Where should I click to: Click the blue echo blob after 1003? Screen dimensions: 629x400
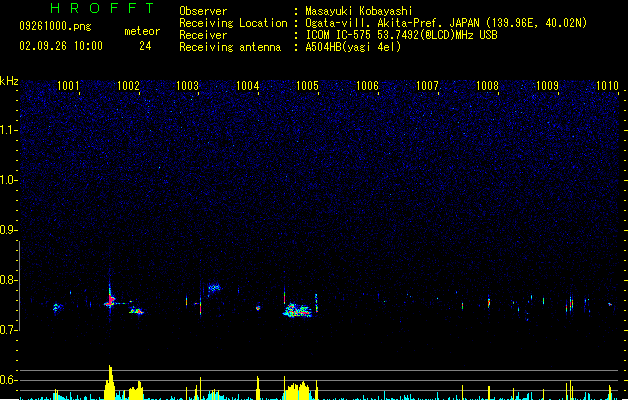214,287
